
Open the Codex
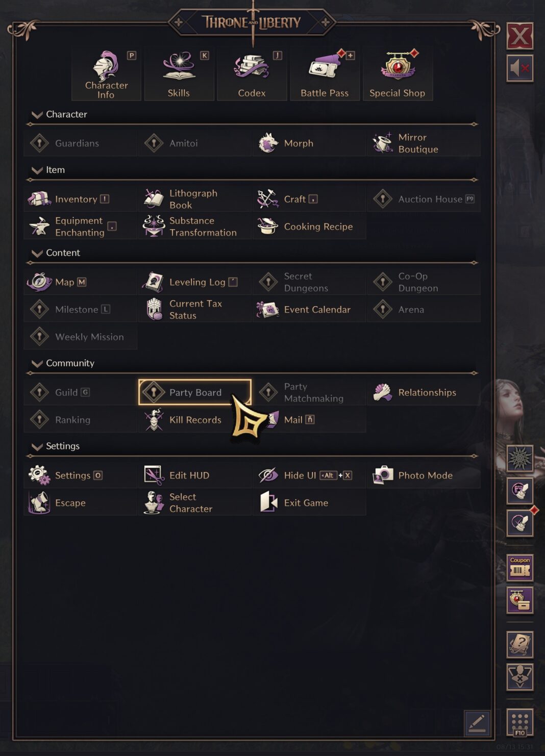[252, 74]
